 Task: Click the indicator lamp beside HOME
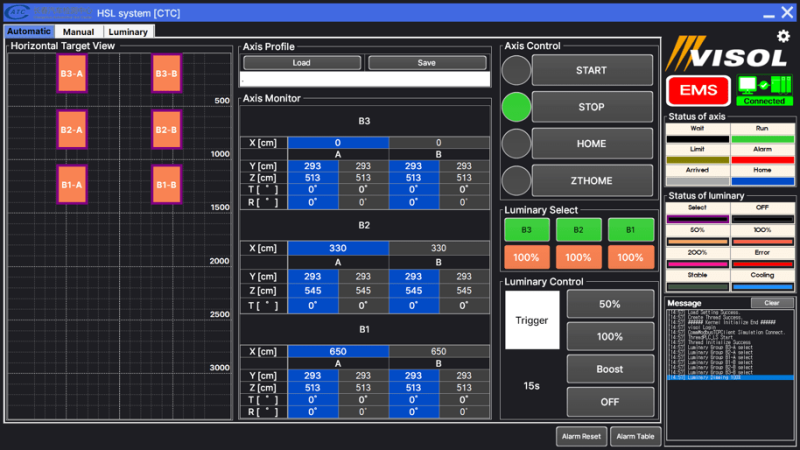pos(516,144)
